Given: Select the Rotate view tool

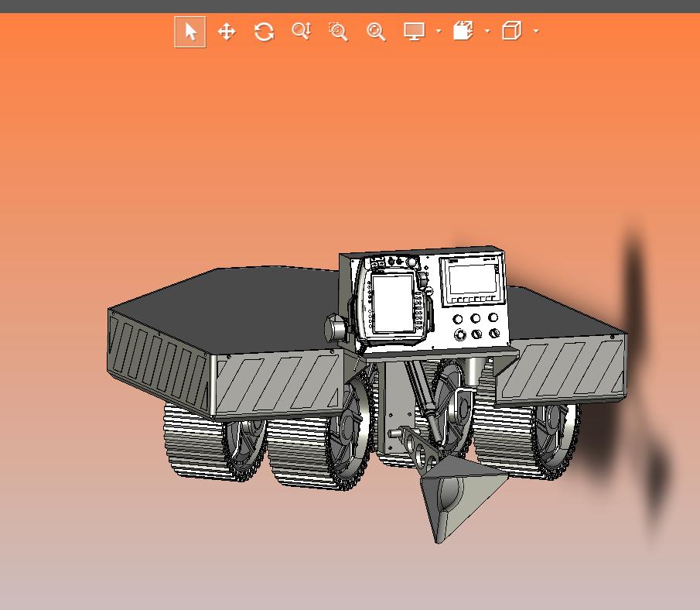Looking at the screenshot, I should 264,33.
